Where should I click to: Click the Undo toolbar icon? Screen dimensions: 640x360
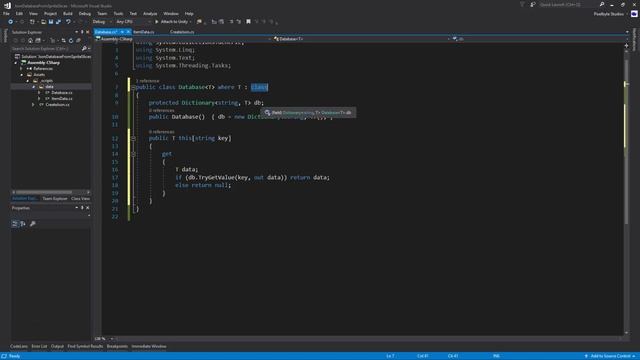(x=69, y=22)
